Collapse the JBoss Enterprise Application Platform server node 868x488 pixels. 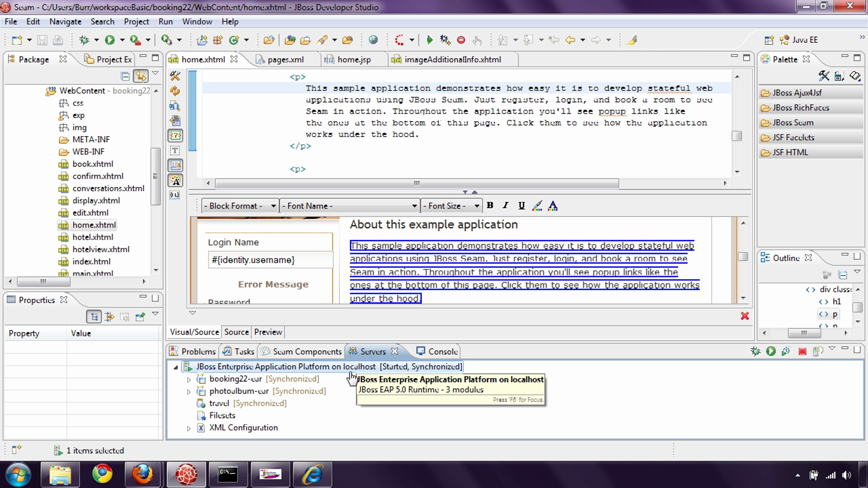(x=176, y=367)
